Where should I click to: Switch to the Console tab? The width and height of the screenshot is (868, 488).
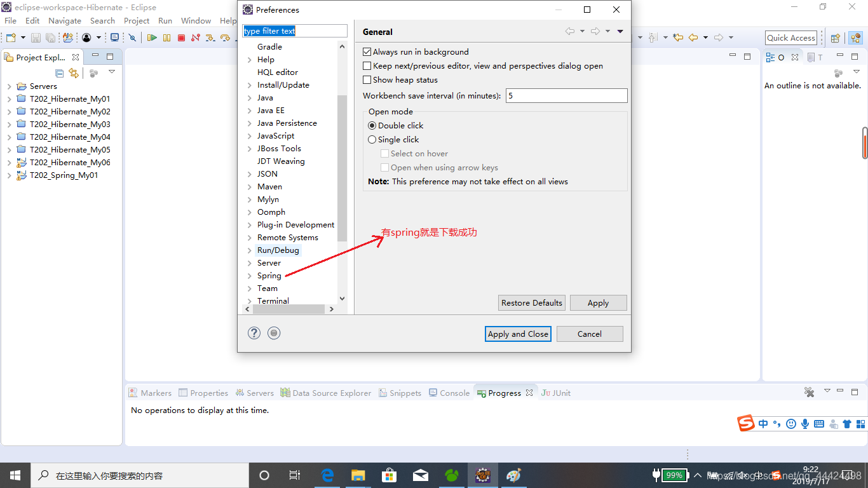[449, 393]
